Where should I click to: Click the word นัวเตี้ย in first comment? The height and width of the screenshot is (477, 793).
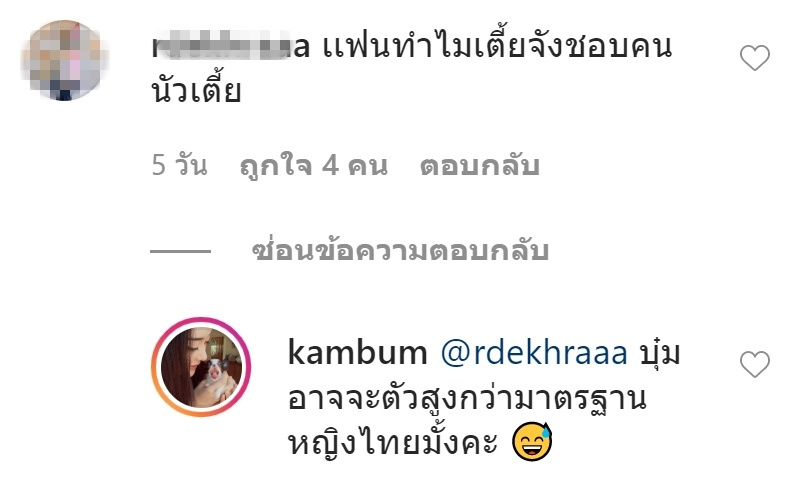(196, 90)
